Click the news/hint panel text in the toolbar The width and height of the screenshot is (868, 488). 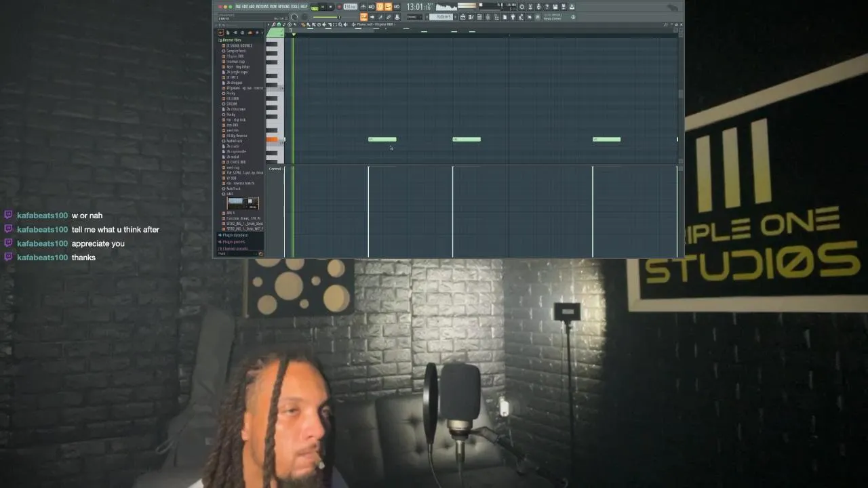(553, 17)
